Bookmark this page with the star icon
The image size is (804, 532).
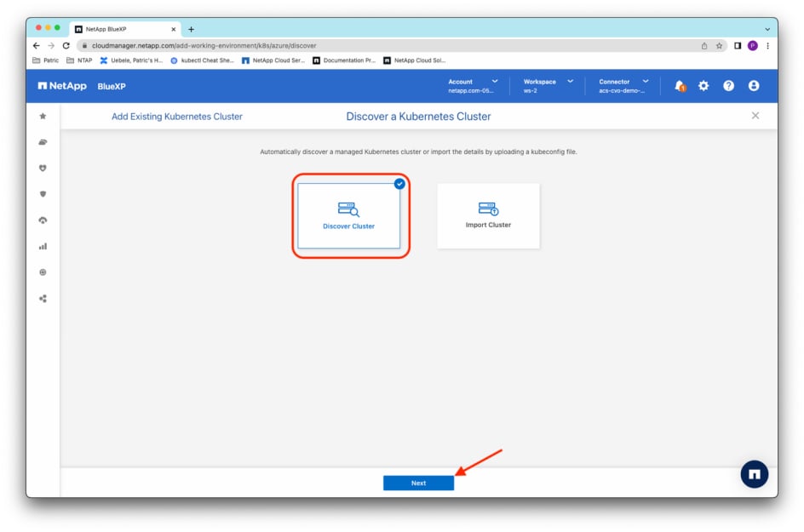720,46
